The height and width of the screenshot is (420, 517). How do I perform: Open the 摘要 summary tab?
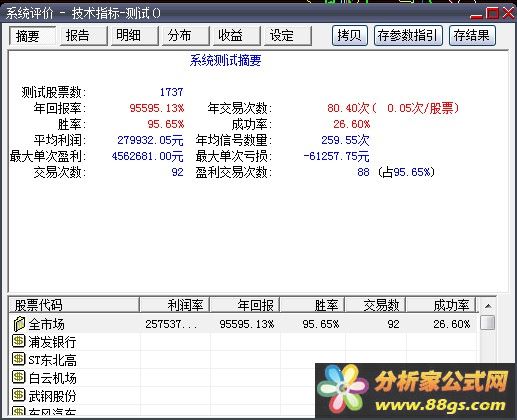click(x=32, y=36)
